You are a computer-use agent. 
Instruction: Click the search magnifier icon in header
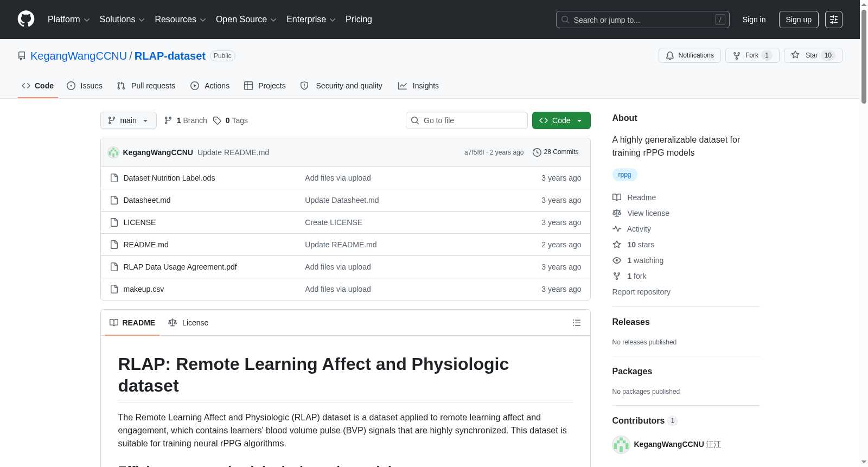click(x=565, y=20)
